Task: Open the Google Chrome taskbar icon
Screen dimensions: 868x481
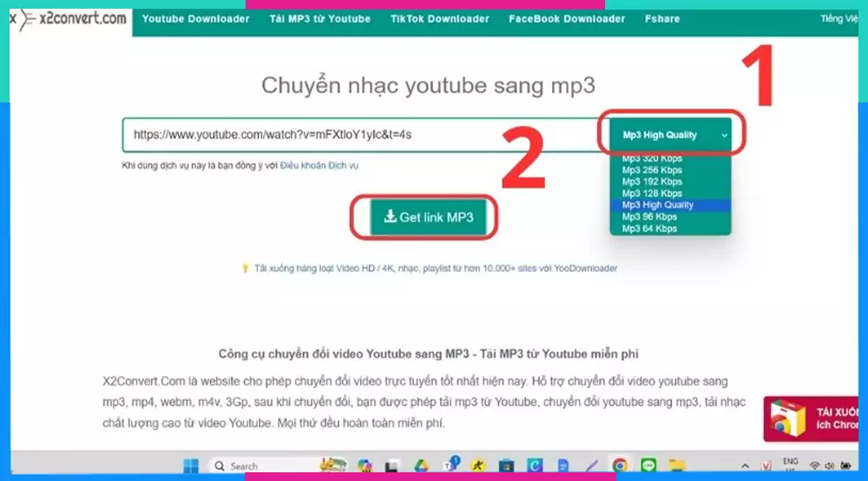Action: point(620,466)
